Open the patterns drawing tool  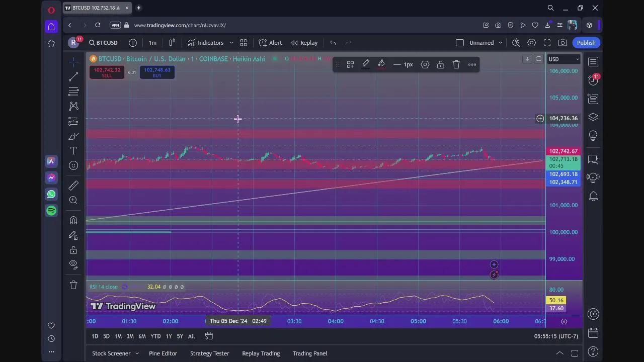[x=73, y=106]
